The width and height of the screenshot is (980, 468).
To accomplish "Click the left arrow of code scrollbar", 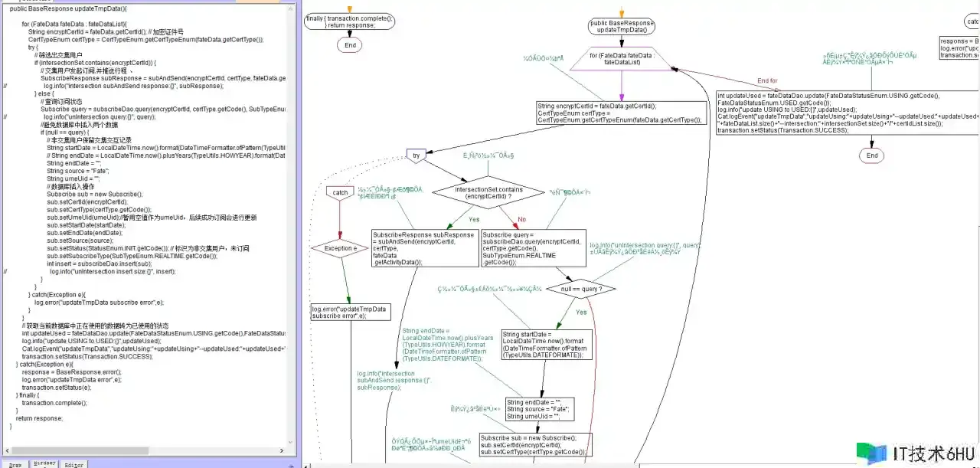I will (6, 451).
